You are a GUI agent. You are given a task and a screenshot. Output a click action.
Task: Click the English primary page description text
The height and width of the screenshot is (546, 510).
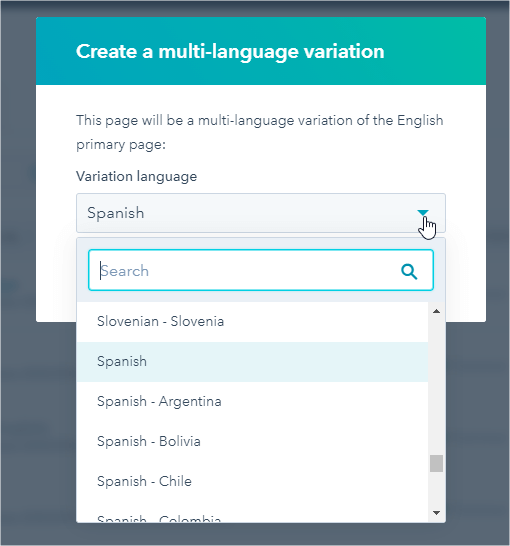click(260, 132)
